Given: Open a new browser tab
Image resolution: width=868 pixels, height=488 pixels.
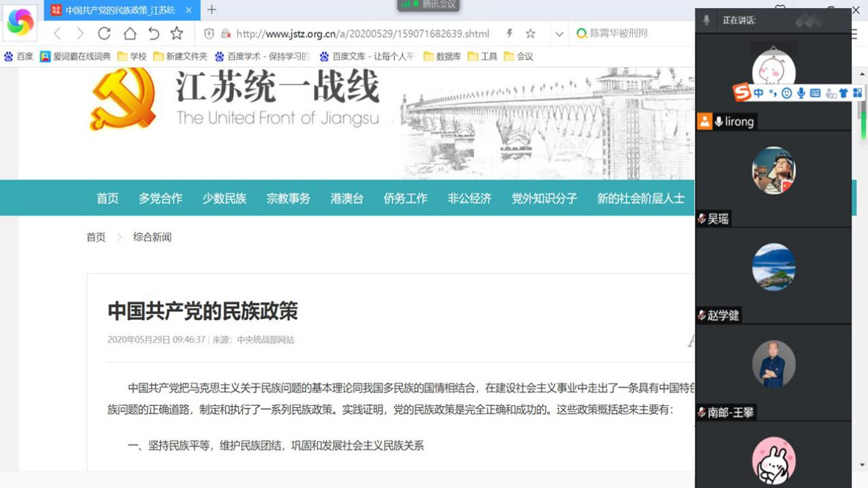Looking at the screenshot, I should [211, 10].
